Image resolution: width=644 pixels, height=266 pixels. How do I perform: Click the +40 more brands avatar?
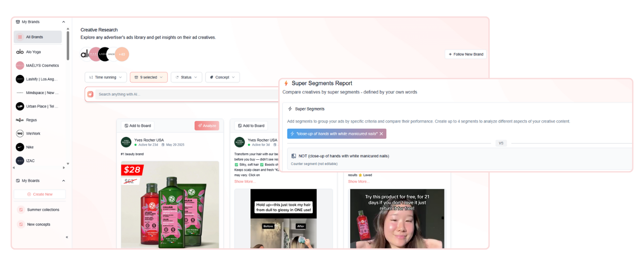click(x=122, y=54)
